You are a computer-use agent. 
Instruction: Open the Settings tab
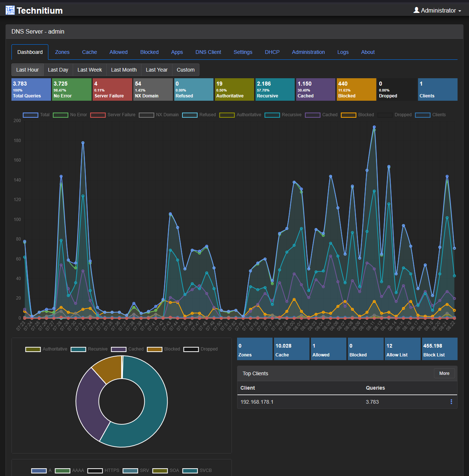pos(243,52)
